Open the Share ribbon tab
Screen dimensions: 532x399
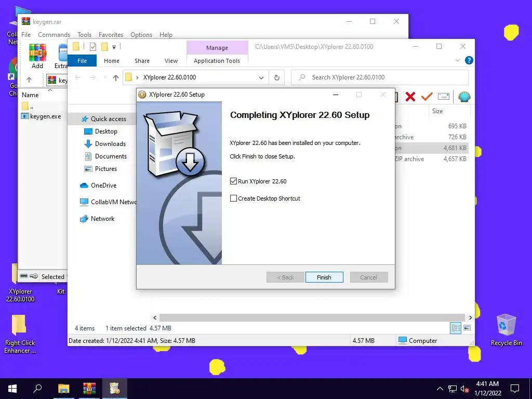[x=142, y=61]
